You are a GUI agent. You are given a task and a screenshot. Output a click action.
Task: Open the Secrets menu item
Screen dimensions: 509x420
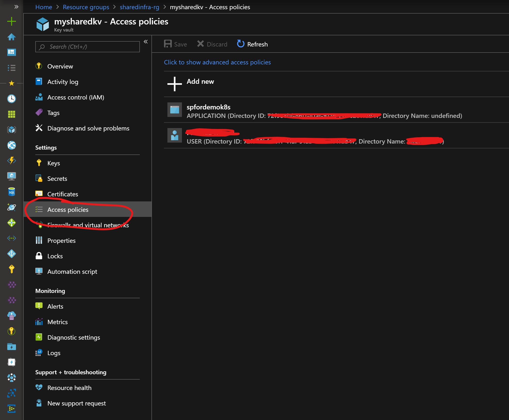click(x=57, y=179)
